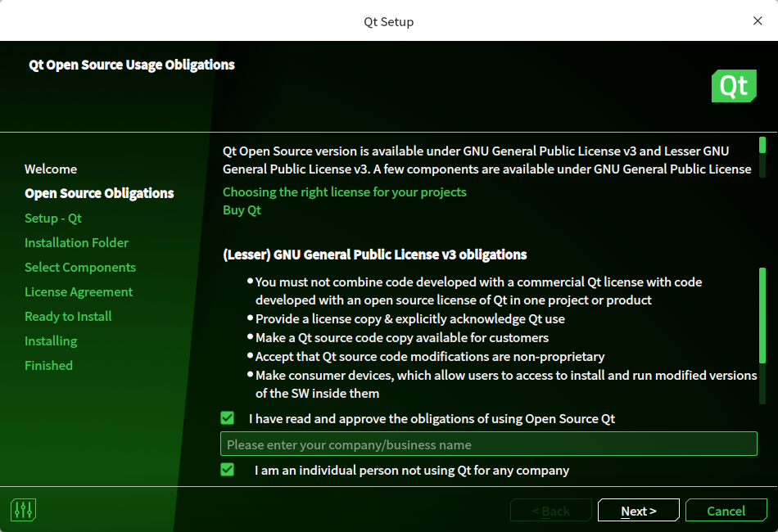Open the installer settings sliders icon
This screenshot has width=778, height=532.
pyautogui.click(x=23, y=509)
